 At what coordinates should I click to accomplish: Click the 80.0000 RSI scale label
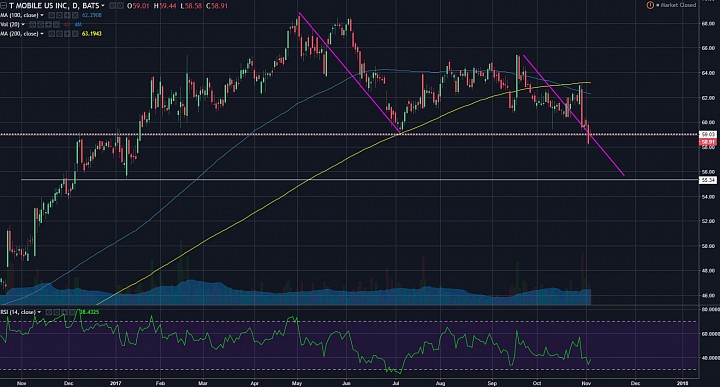710,310
